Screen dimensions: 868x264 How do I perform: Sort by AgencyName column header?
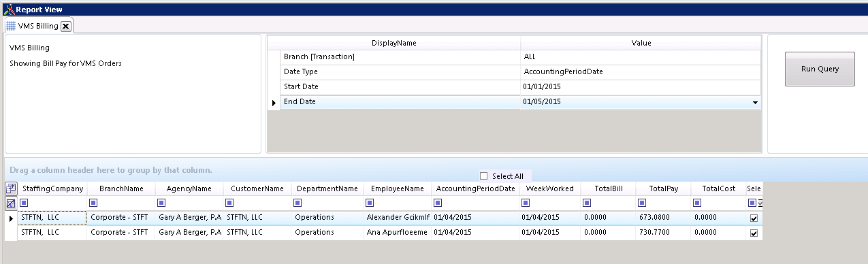click(x=190, y=188)
